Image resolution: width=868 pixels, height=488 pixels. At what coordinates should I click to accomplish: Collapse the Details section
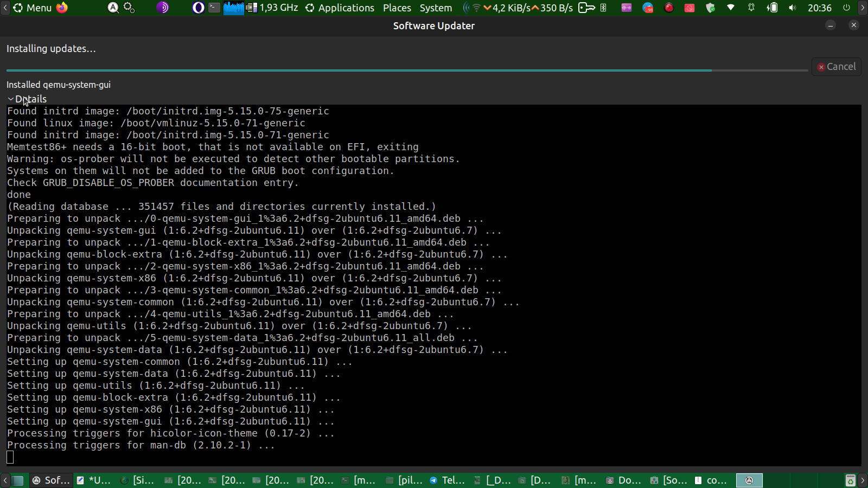point(27,99)
